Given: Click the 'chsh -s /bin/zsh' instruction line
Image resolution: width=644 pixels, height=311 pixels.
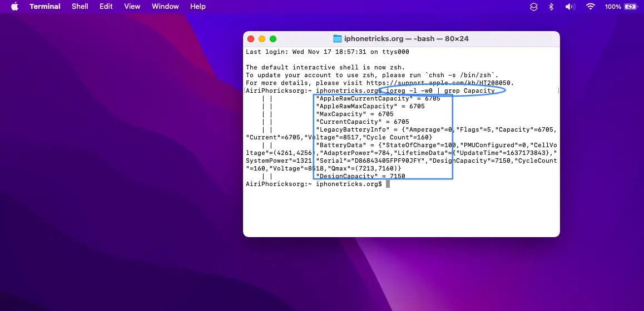Looking at the screenshot, I should pyautogui.click(x=372, y=75).
